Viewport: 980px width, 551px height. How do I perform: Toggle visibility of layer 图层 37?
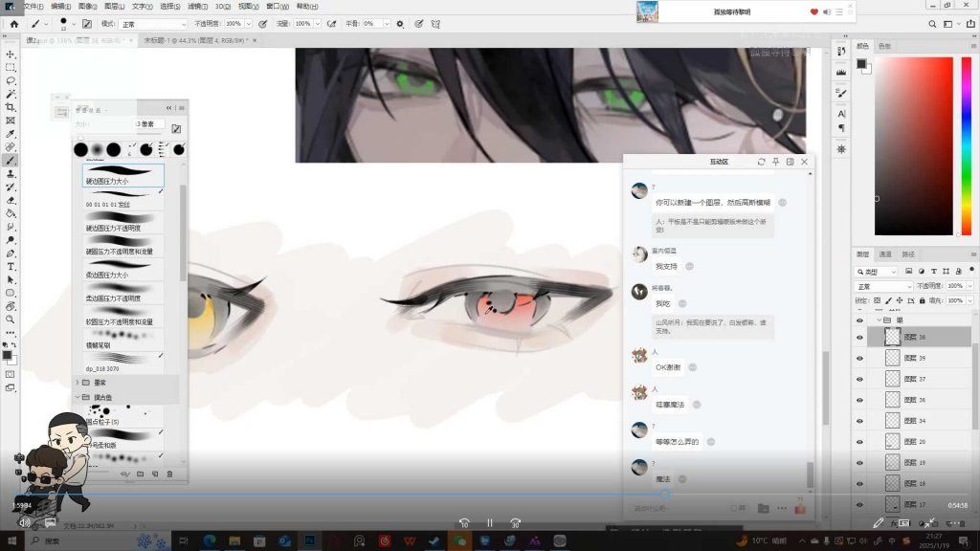pyautogui.click(x=859, y=379)
